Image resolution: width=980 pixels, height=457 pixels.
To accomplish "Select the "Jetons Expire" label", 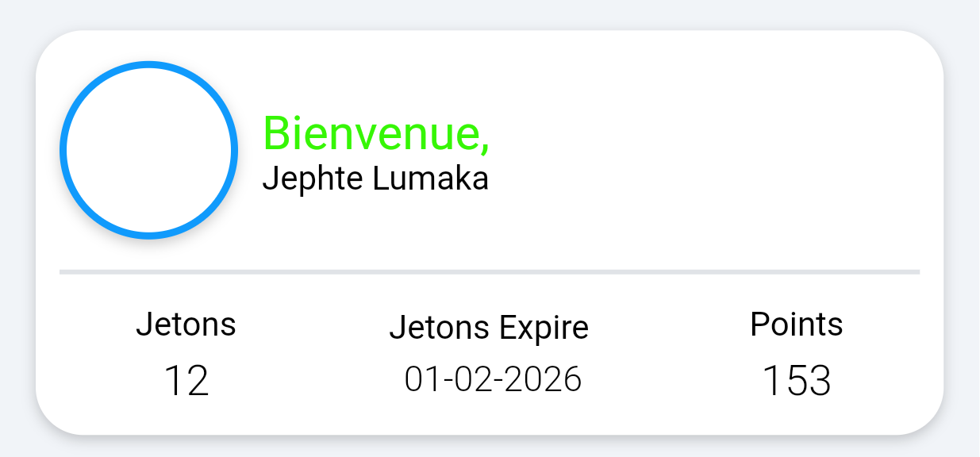I will tap(489, 327).
